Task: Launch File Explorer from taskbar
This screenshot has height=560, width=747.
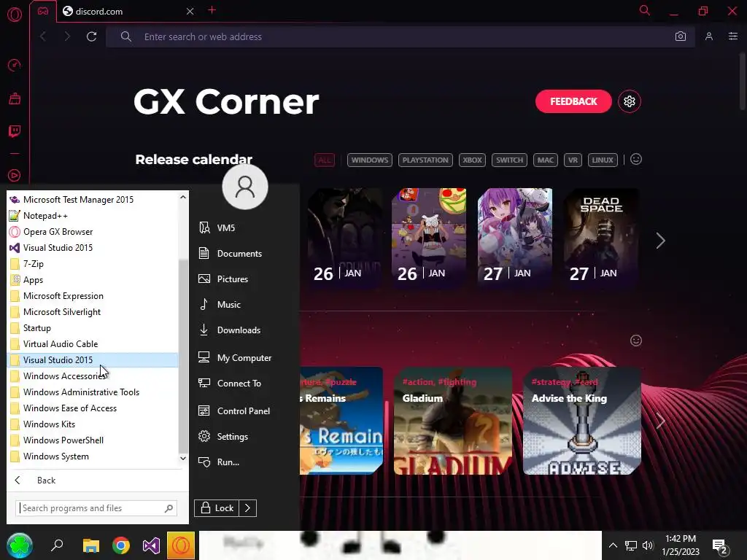Action: 90,545
